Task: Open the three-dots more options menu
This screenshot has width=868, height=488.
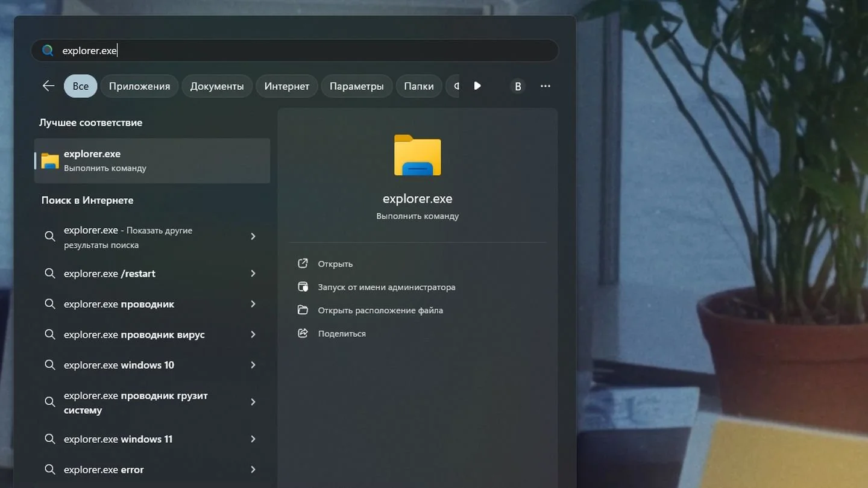Action: pos(546,86)
